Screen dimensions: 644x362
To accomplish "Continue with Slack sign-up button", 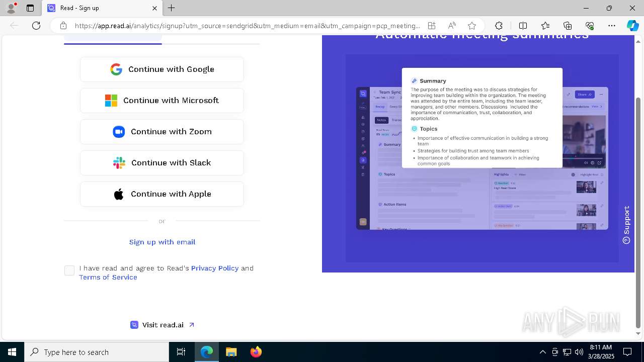I will click(162, 163).
